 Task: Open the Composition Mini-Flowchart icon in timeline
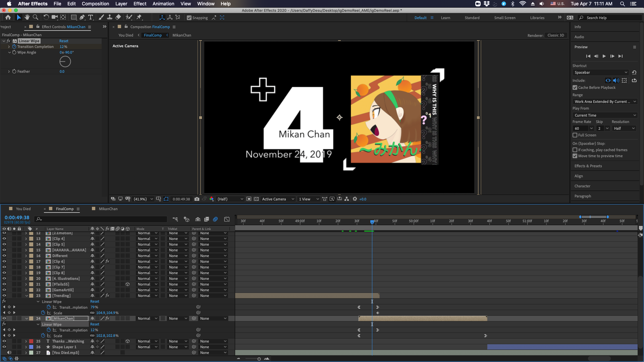coord(175,219)
